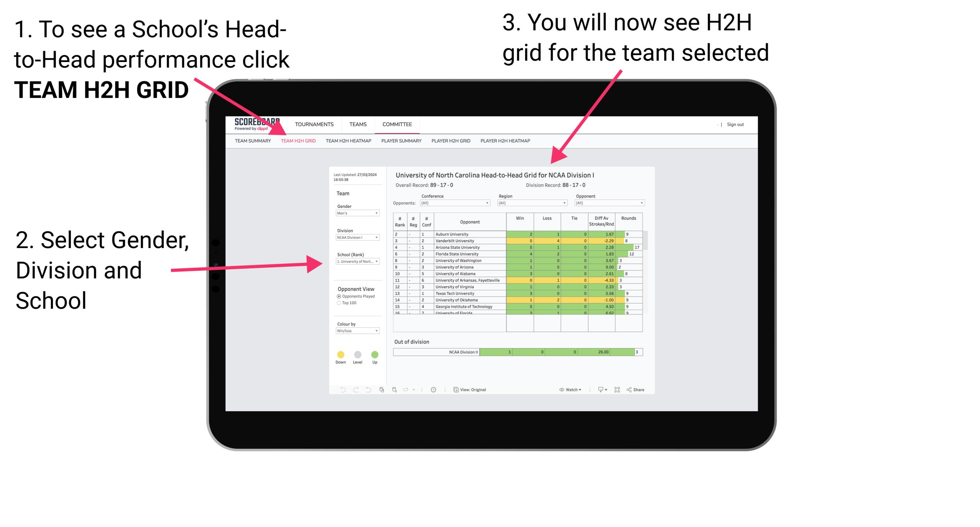Screen dimensions: 980x527
Task: Click the Watch icon button
Action: [566, 389]
